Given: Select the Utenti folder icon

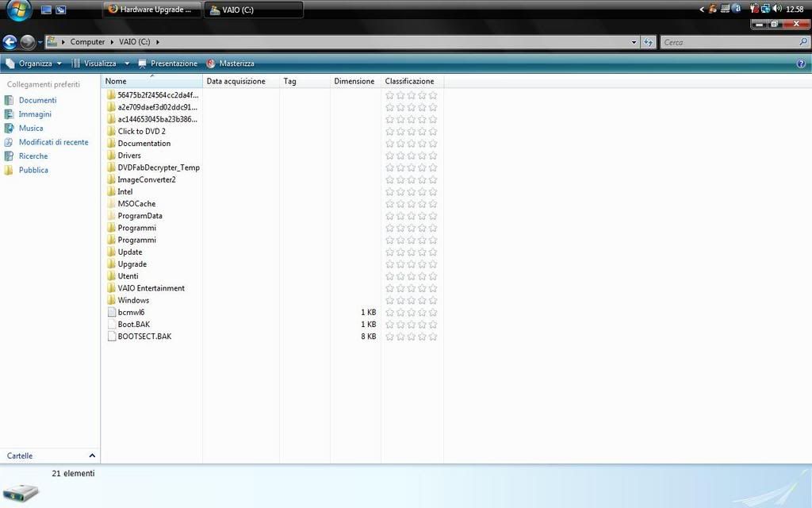Looking at the screenshot, I should pyautogui.click(x=111, y=275).
